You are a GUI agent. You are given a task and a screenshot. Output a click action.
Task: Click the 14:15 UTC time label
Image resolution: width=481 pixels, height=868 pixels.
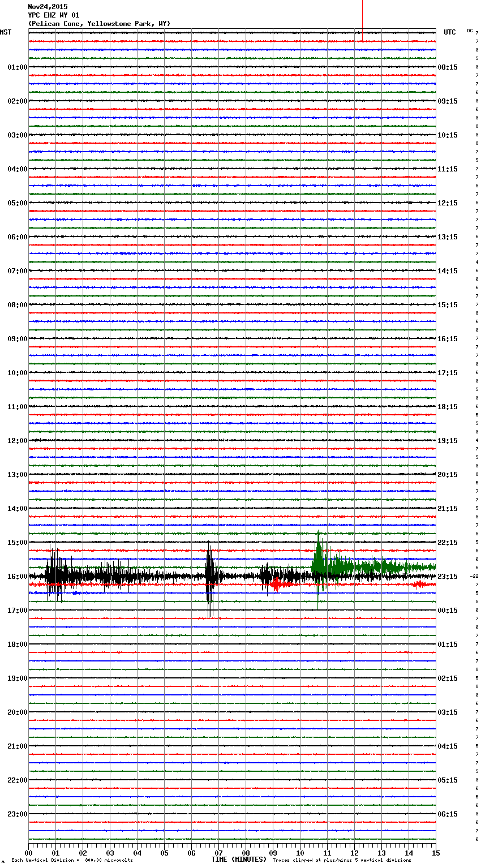pos(448,271)
